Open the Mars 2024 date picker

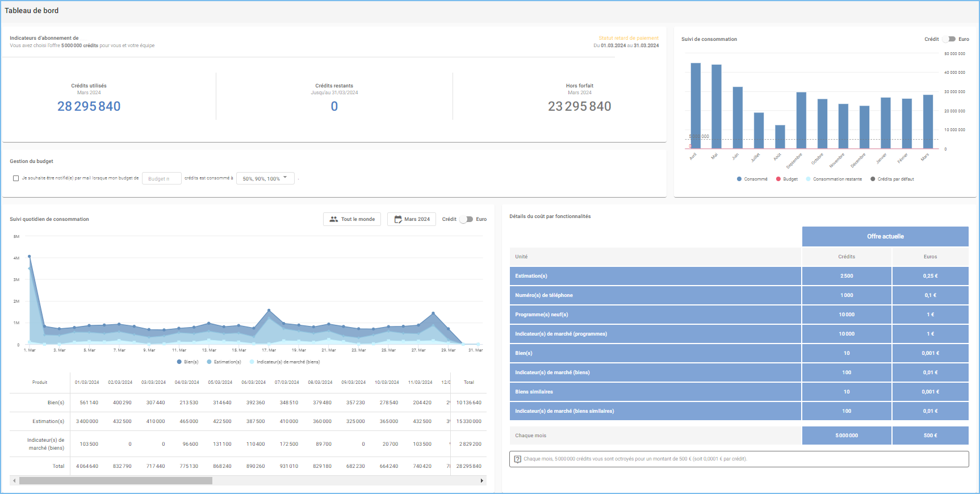pyautogui.click(x=412, y=219)
